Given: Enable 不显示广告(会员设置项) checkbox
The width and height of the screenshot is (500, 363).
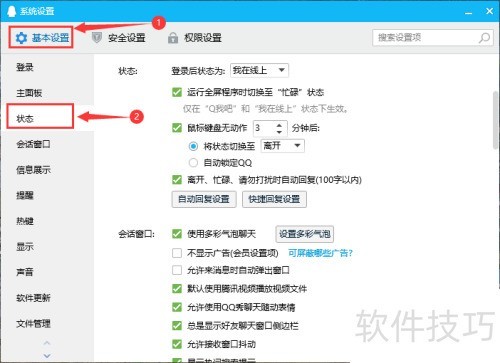Looking at the screenshot, I should [177, 253].
